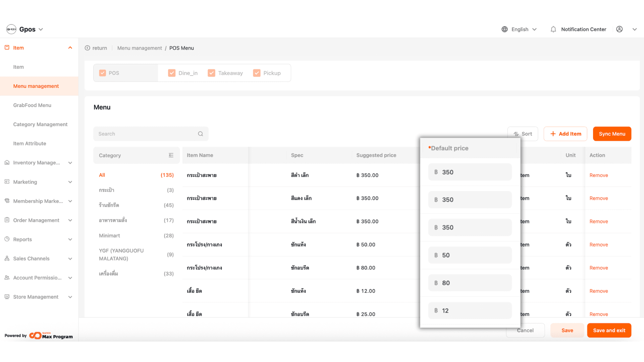Click the Gpos store logo
The width and height of the screenshot is (644, 362).
[11, 29]
